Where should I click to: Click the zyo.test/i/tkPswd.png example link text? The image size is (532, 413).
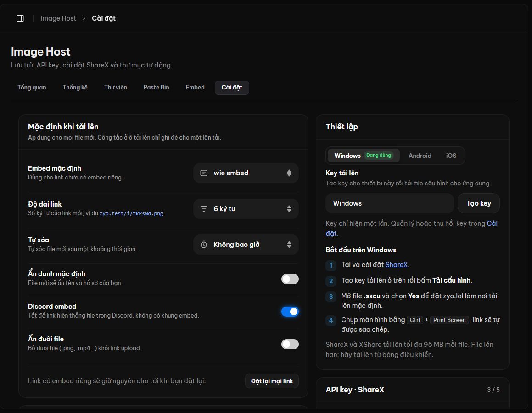pyautogui.click(x=131, y=214)
